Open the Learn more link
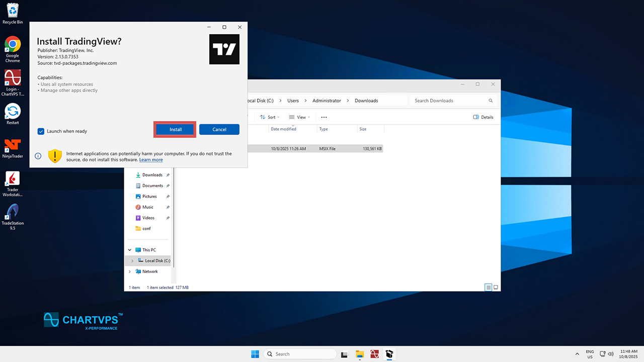 point(151,160)
